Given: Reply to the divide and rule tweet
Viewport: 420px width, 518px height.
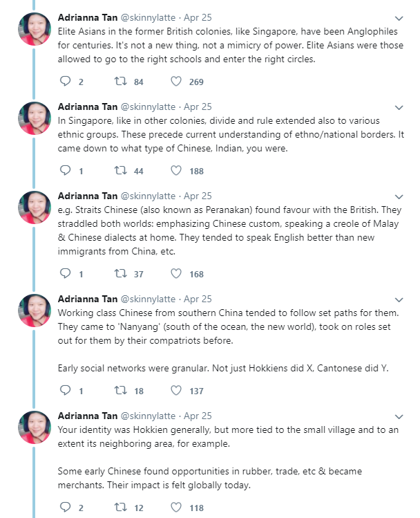Looking at the screenshot, I should 66,171.
